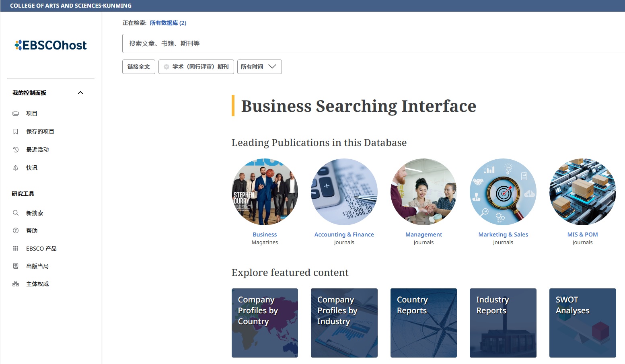Click the publication icon for 出版当局
This screenshot has height=364, width=625.
(16, 266)
